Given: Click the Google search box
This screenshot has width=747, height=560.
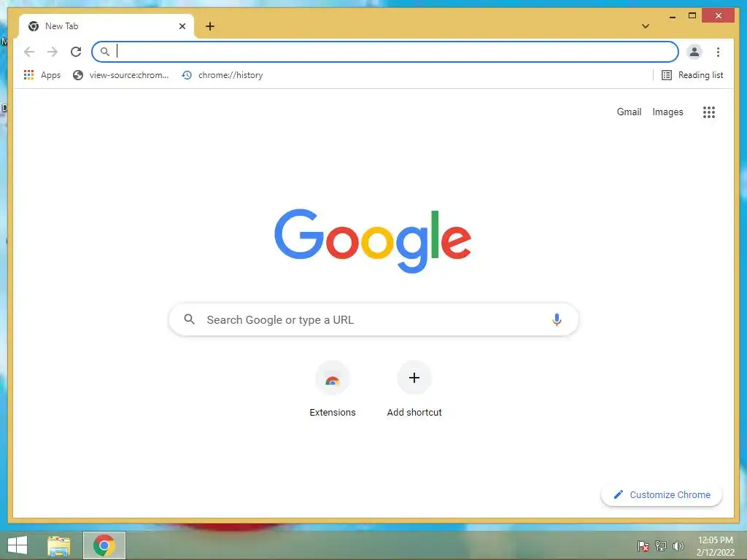Looking at the screenshot, I should coord(373,319).
